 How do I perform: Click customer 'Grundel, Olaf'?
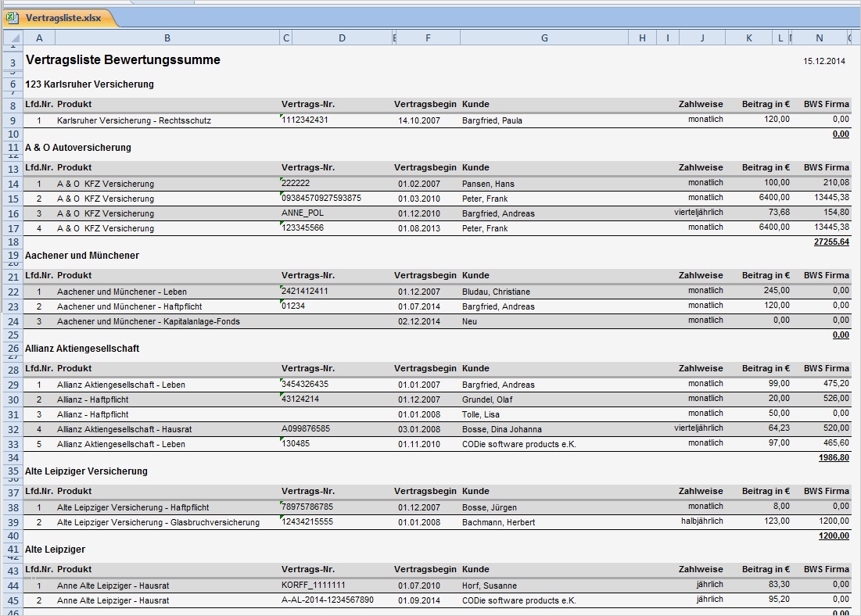click(x=487, y=399)
